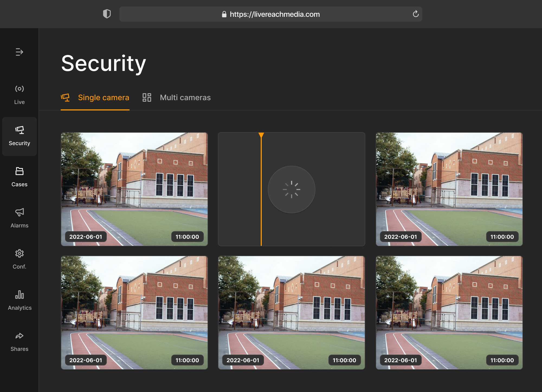
Task: Click the 11:00:00 time label on bottom-right thumbnail
Action: click(502, 360)
